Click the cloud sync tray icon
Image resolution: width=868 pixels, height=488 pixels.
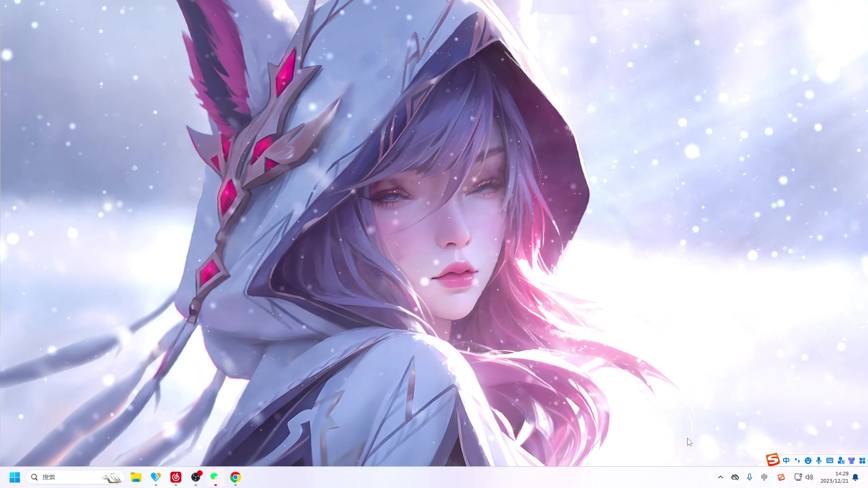pyautogui.click(x=735, y=477)
